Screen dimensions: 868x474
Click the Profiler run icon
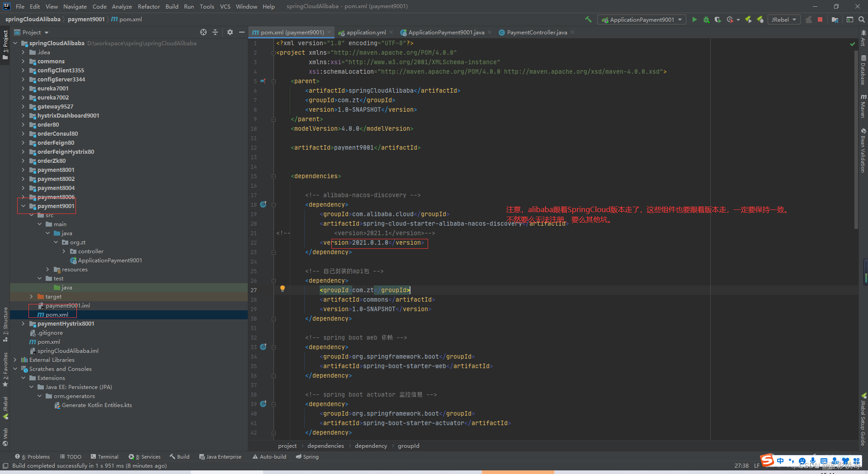730,19
